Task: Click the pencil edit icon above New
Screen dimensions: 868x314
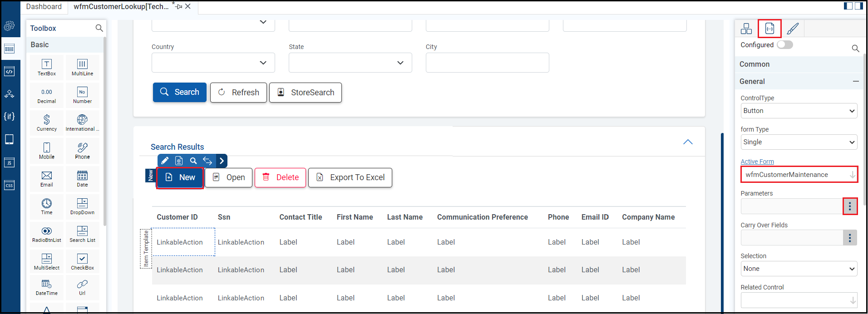Action: coord(165,161)
